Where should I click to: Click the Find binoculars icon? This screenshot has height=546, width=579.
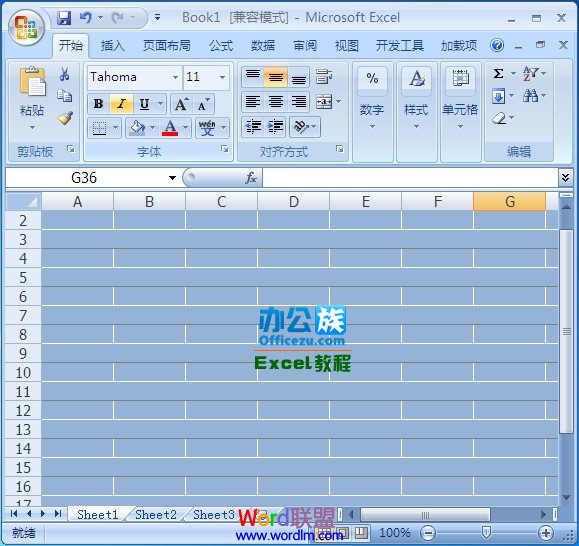coord(530,96)
